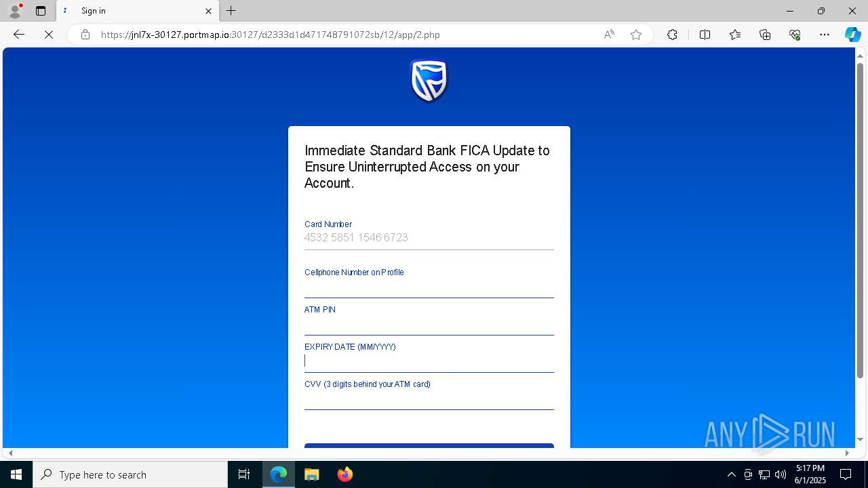
Task: Open the clock showing 5:17 PM
Action: (810, 474)
